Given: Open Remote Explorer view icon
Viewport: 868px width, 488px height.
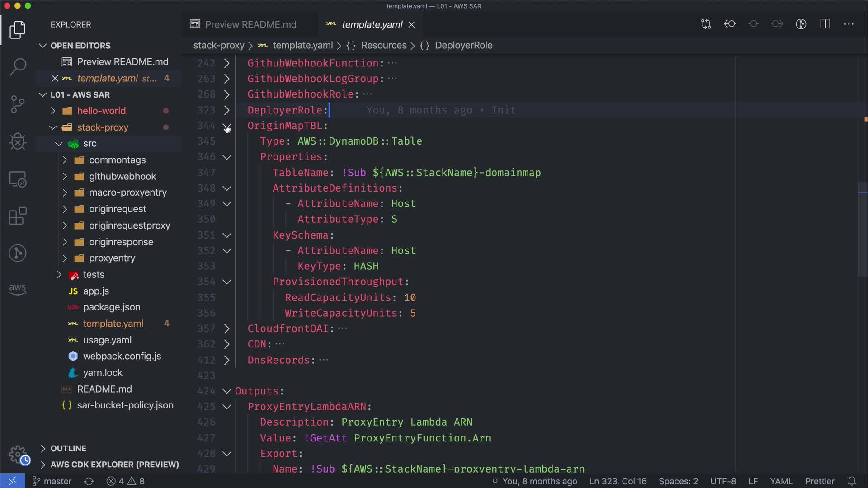Looking at the screenshot, I should pyautogui.click(x=18, y=179).
